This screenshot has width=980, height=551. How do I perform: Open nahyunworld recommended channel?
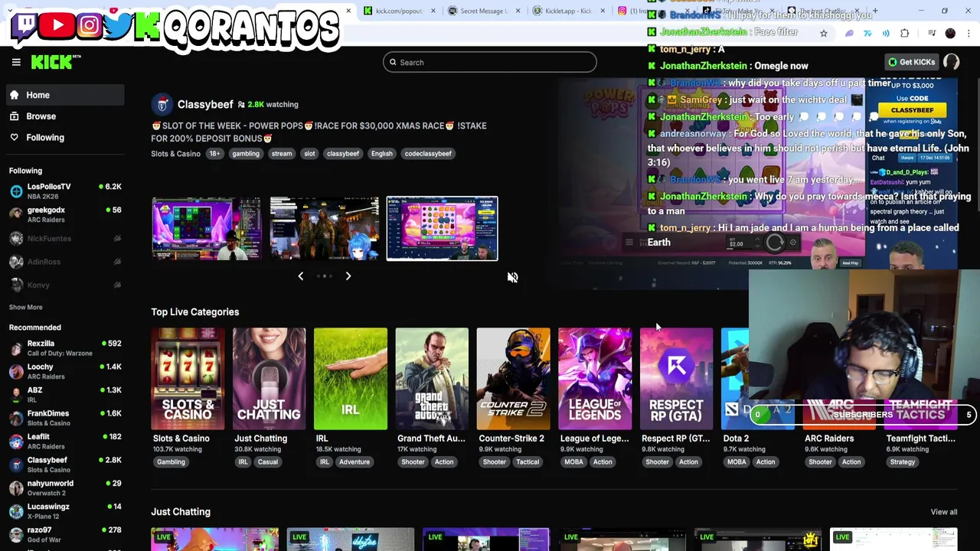click(64, 487)
